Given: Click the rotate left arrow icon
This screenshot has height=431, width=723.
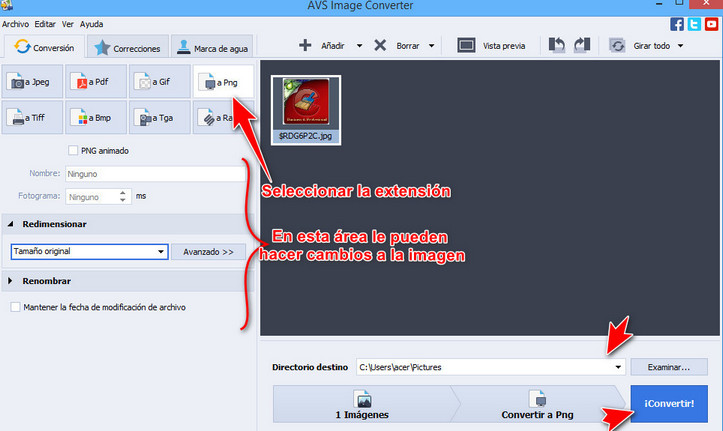Looking at the screenshot, I should click(x=558, y=46).
